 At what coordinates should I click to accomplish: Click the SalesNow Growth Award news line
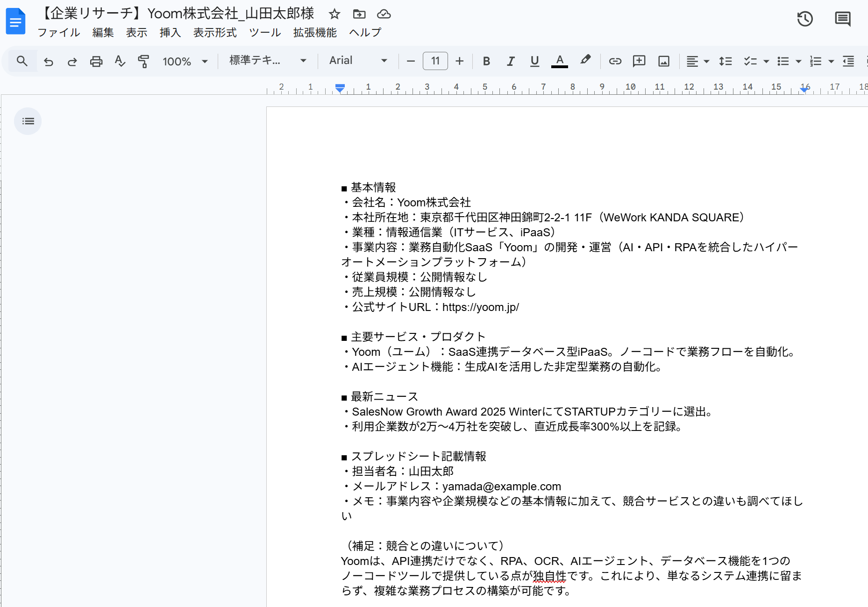coord(527,412)
